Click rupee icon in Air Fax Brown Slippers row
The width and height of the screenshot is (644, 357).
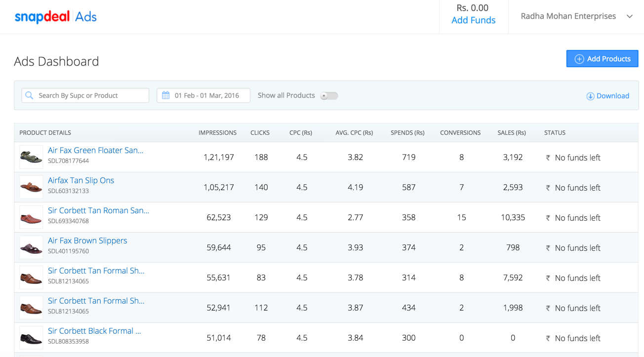point(548,248)
